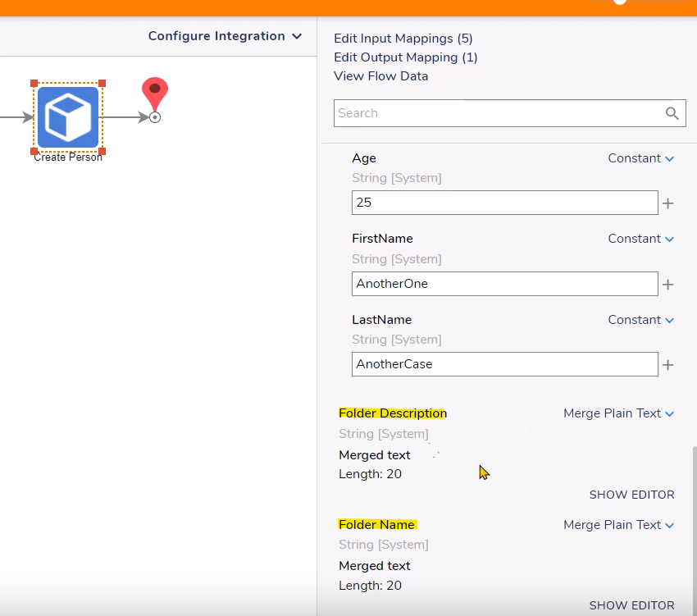The width and height of the screenshot is (697, 616).
Task: Click LastName field containing AnotherCase
Action: point(504,364)
